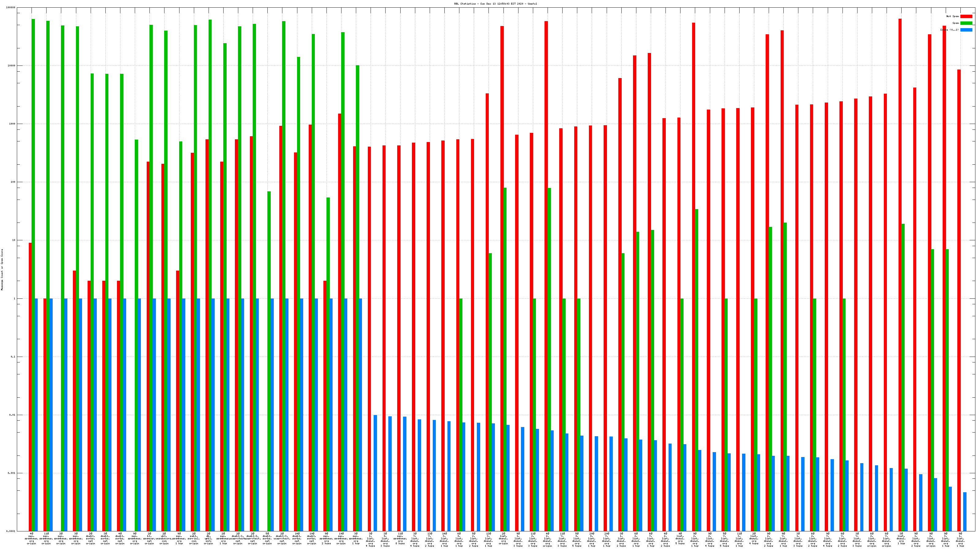Click the 100000 y-axis tick label
The image size is (980, 551).
coord(11,8)
